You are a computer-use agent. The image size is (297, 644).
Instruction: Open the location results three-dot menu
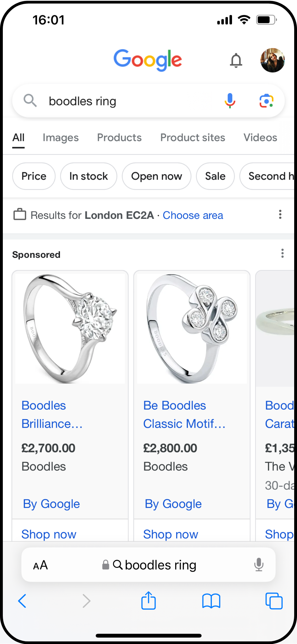coord(280,214)
